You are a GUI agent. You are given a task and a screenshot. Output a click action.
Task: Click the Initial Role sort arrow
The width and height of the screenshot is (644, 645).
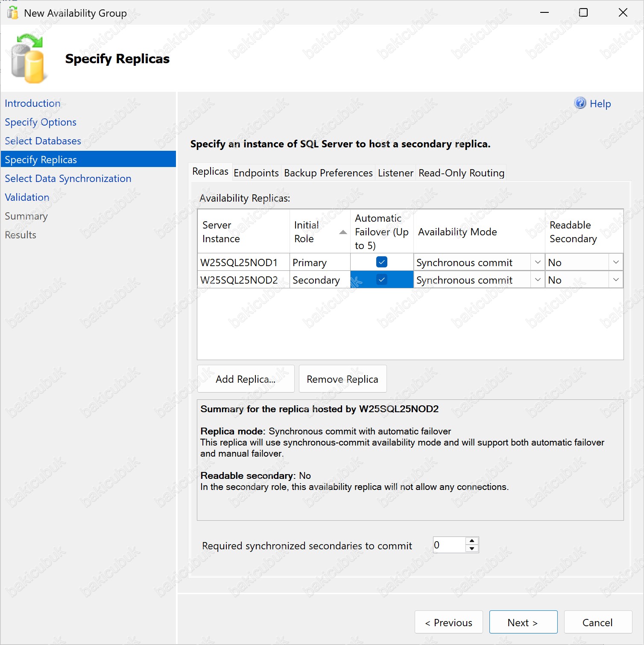click(342, 232)
